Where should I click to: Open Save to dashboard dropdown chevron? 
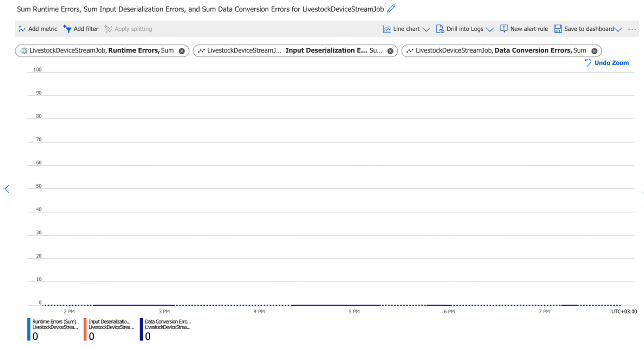[618, 30]
